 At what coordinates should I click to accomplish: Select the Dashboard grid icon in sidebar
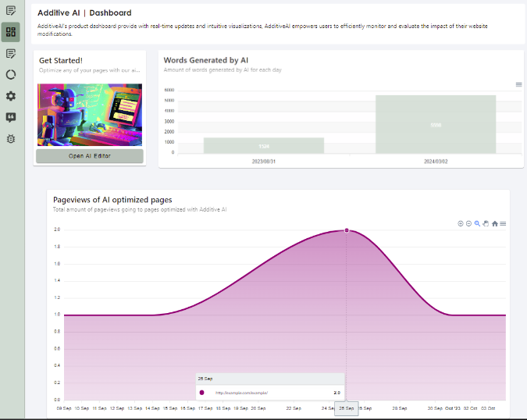tap(11, 32)
